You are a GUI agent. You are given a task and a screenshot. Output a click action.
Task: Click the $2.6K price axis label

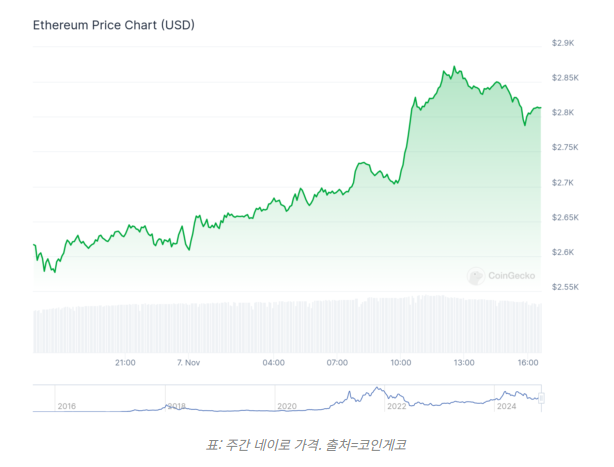tap(563, 252)
